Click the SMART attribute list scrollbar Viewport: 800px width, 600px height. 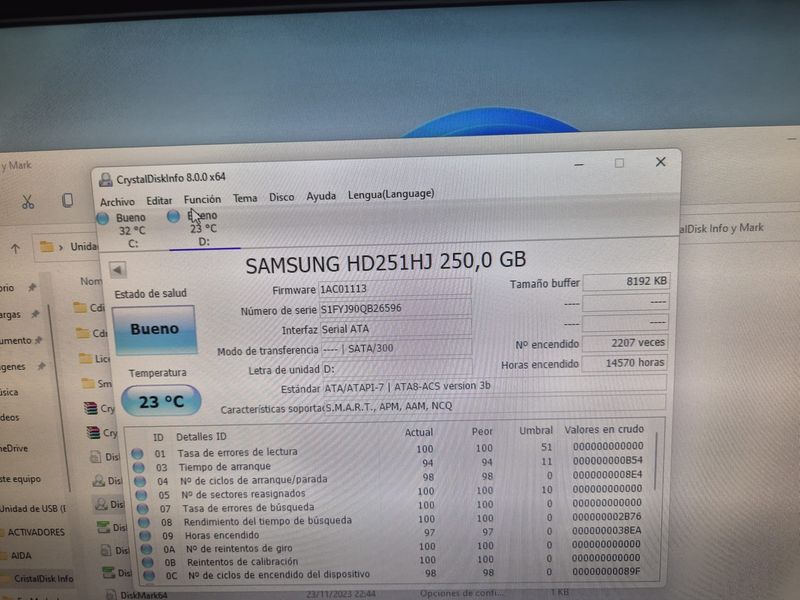tap(656, 461)
